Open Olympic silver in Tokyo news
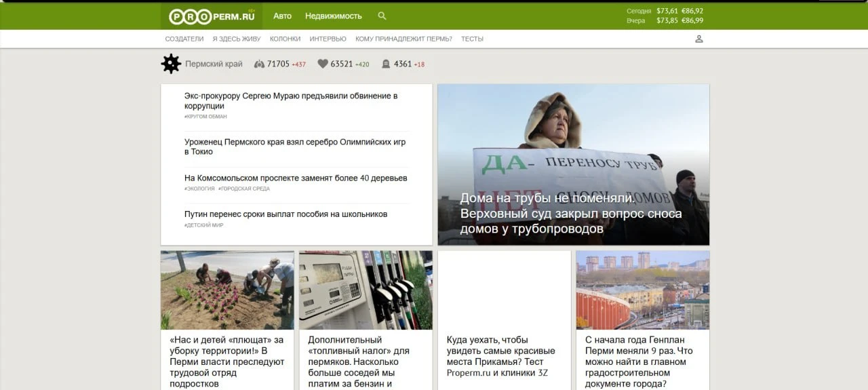868x390 pixels. point(295,147)
